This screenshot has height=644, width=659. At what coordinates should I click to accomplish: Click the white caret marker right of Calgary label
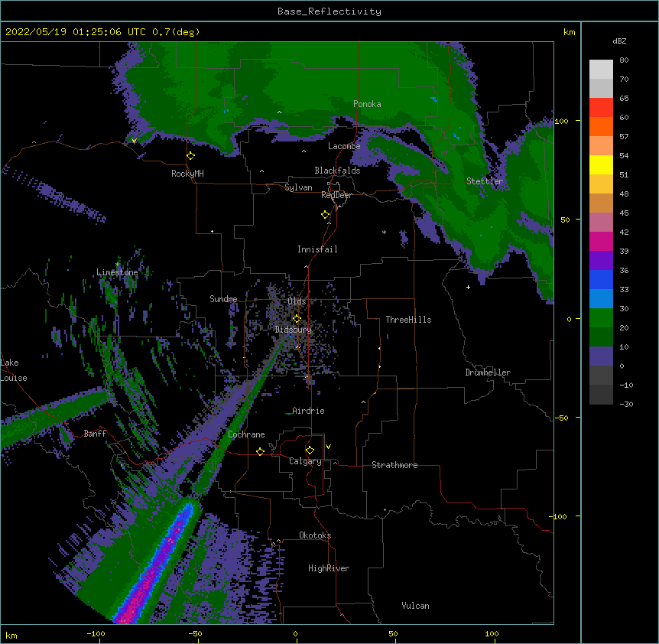tap(335, 463)
